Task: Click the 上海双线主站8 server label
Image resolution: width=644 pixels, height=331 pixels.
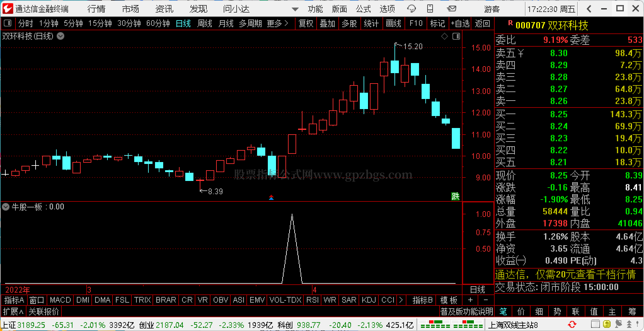Action: point(513,325)
